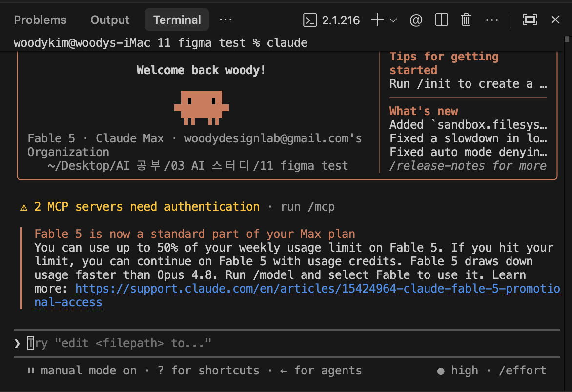572x392 pixels.
Task: Open the support.claude.com Fable 5 article link
Action: click(x=317, y=289)
